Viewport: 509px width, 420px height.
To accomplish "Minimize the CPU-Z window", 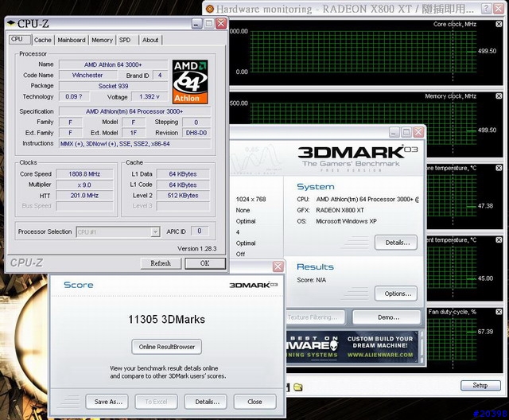I will click(196, 23).
